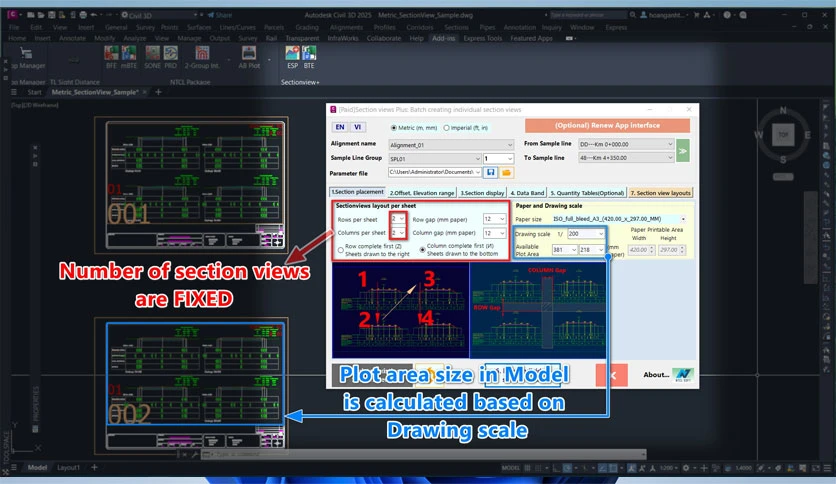The width and height of the screenshot is (836, 484).
Task: Switch to the Start file tab
Action: point(34,92)
